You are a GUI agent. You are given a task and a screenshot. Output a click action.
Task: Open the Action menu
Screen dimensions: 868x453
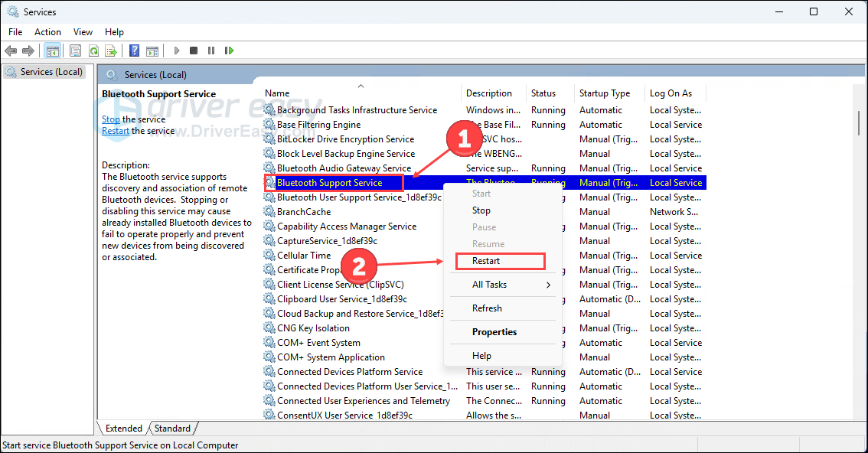click(47, 32)
